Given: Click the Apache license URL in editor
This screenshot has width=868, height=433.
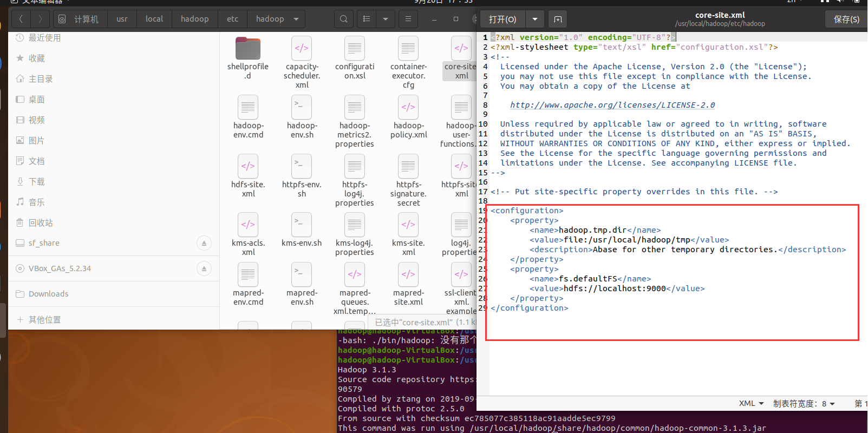Looking at the screenshot, I should point(612,105).
